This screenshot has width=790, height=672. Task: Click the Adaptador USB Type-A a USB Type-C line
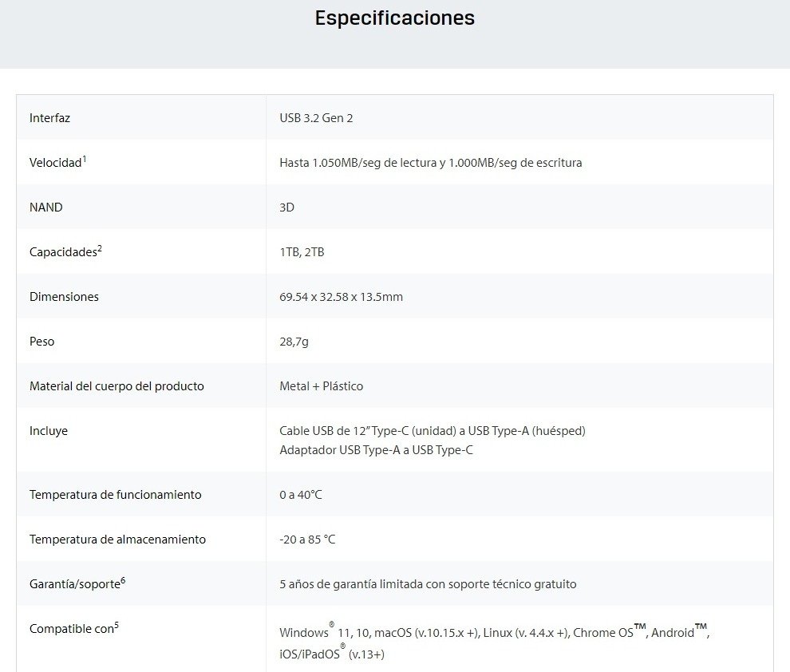(376, 450)
